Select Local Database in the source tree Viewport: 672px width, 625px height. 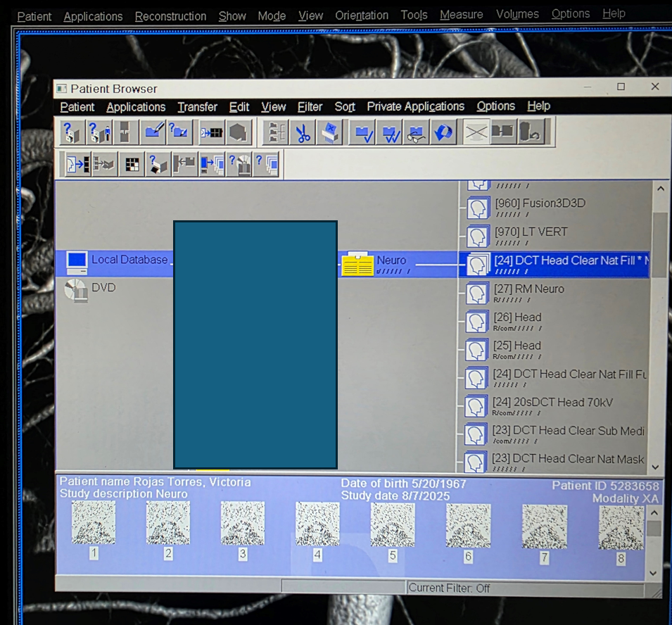129,260
